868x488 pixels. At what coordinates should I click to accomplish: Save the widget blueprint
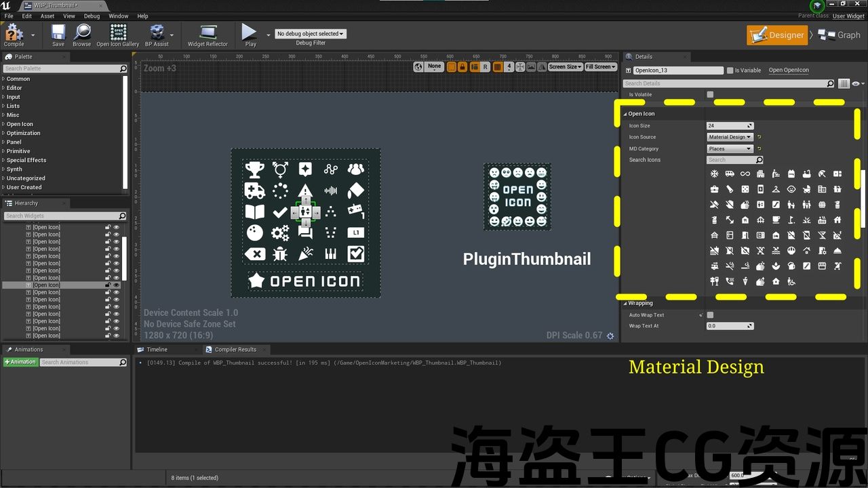[58, 33]
